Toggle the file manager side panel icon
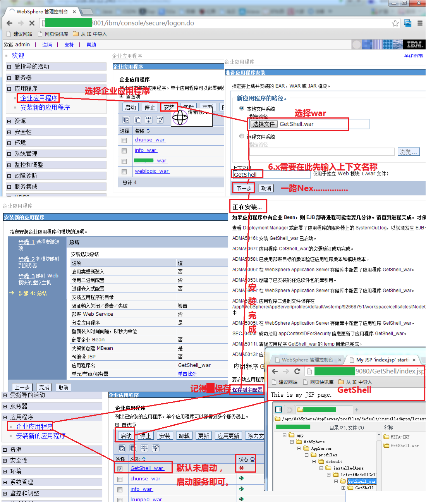This screenshot has width=426, height=504. tap(278, 409)
